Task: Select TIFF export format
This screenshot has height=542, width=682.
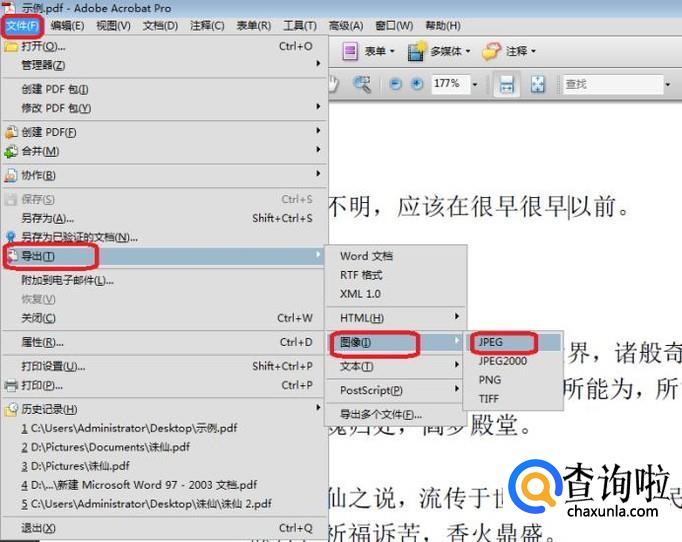Action: point(489,398)
